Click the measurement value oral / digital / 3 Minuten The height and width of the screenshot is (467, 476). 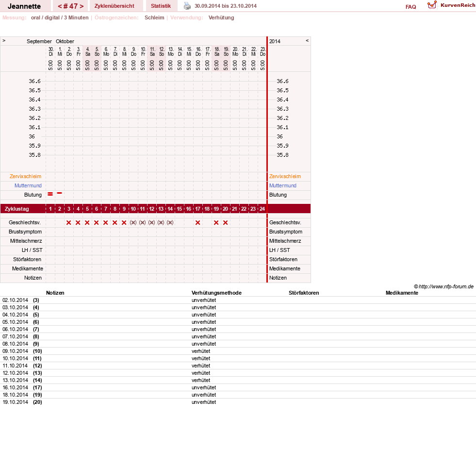[60, 17]
